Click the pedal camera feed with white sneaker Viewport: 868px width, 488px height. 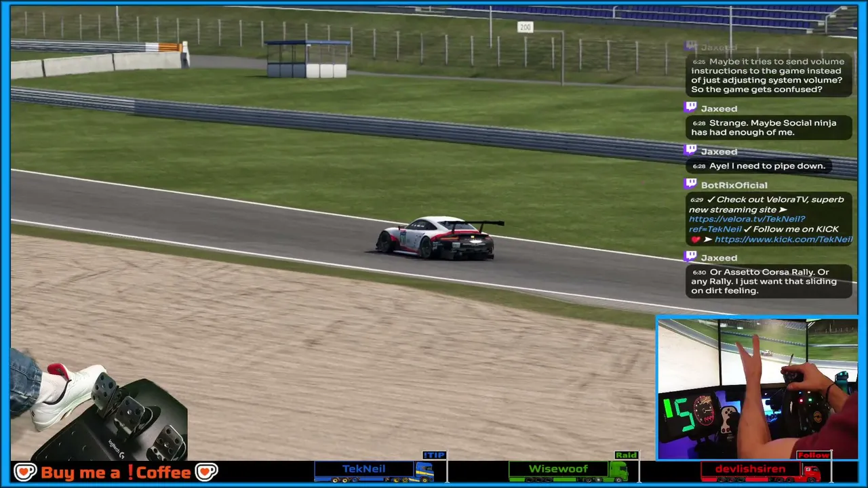98,405
